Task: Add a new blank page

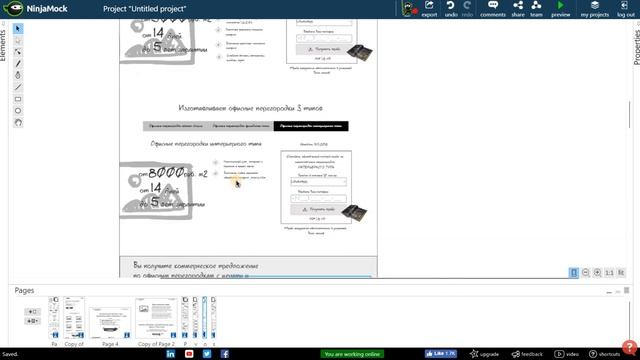Action: click(32, 312)
